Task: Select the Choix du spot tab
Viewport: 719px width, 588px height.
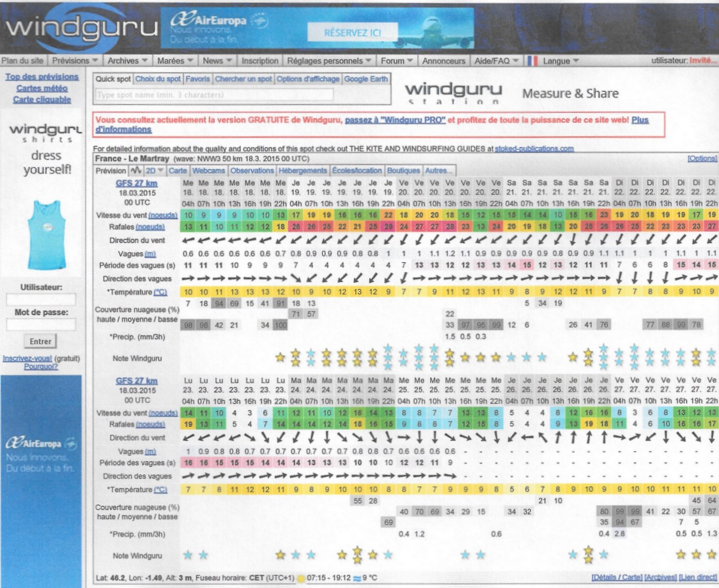Action: [x=158, y=79]
